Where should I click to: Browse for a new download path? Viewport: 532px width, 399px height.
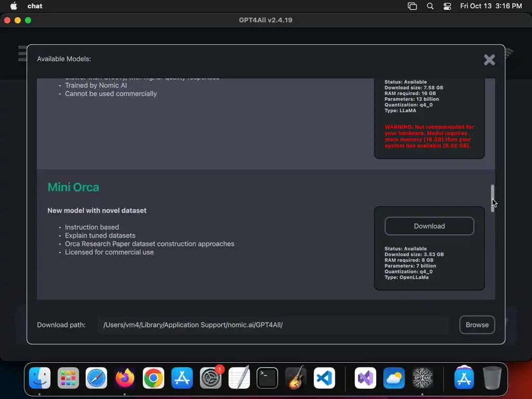pyautogui.click(x=477, y=325)
